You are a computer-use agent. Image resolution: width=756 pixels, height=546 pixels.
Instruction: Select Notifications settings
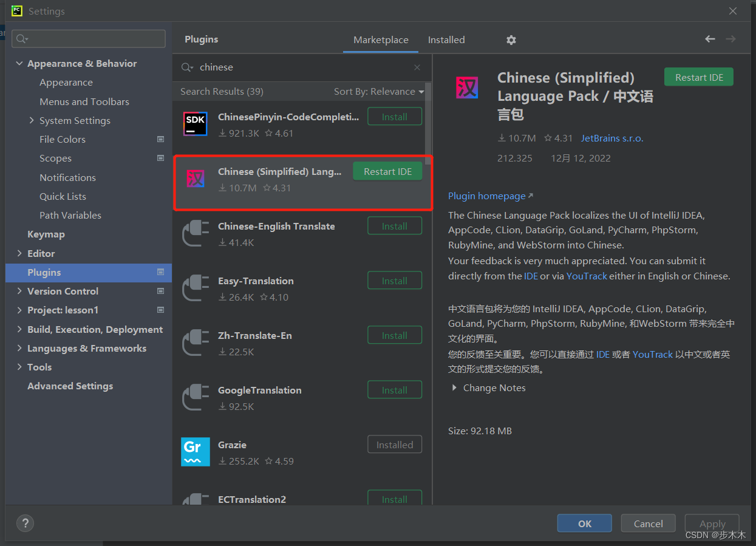tap(67, 177)
